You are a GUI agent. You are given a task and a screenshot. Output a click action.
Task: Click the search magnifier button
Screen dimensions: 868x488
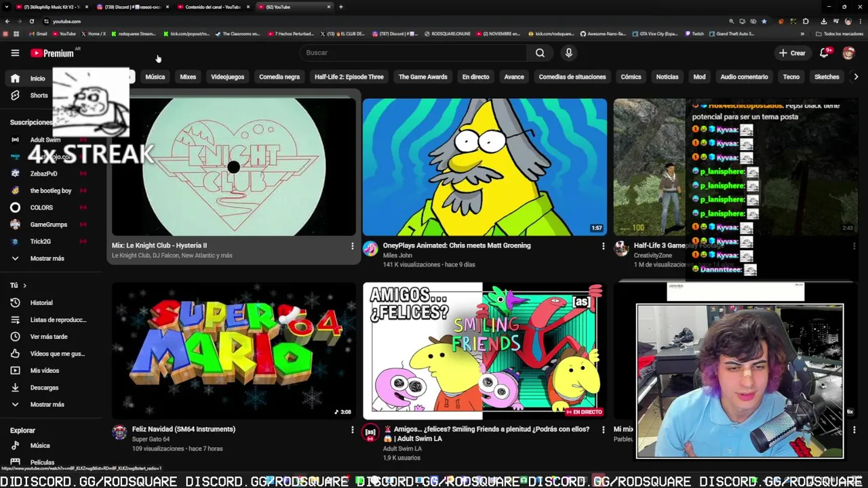tap(540, 53)
